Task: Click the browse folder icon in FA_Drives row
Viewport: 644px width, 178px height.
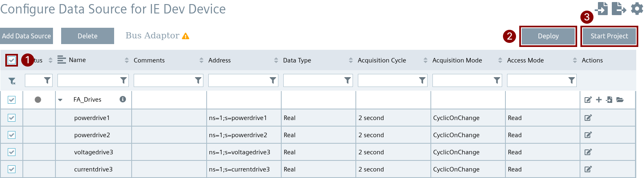Action: click(620, 100)
